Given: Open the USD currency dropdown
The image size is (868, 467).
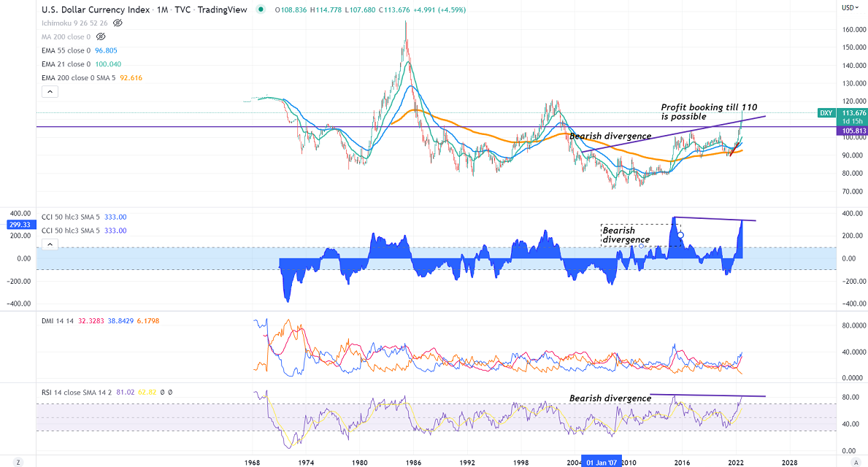Looking at the screenshot, I should [x=849, y=7].
